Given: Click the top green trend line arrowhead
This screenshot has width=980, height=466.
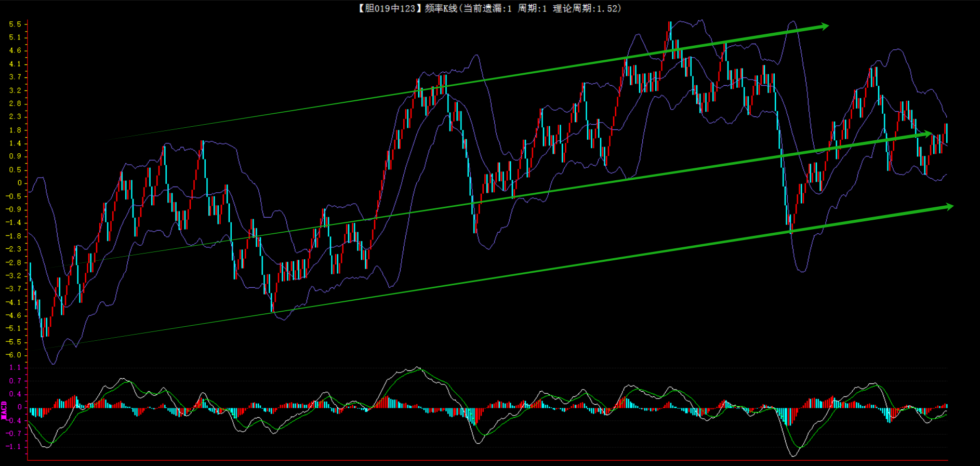Looking at the screenshot, I should click(x=824, y=26).
